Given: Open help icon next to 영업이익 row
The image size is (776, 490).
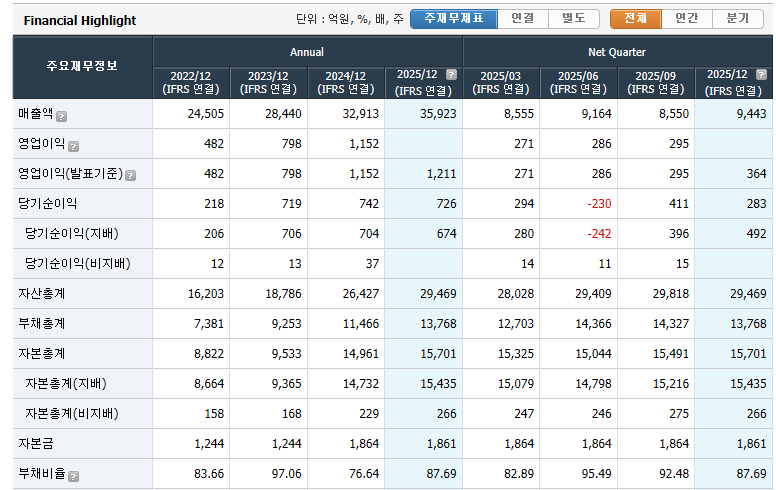Looking at the screenshot, I should coord(73,146).
